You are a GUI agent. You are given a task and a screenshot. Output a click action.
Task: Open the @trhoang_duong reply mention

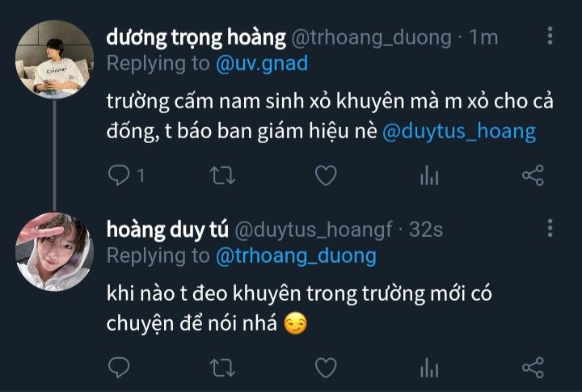[x=296, y=256]
